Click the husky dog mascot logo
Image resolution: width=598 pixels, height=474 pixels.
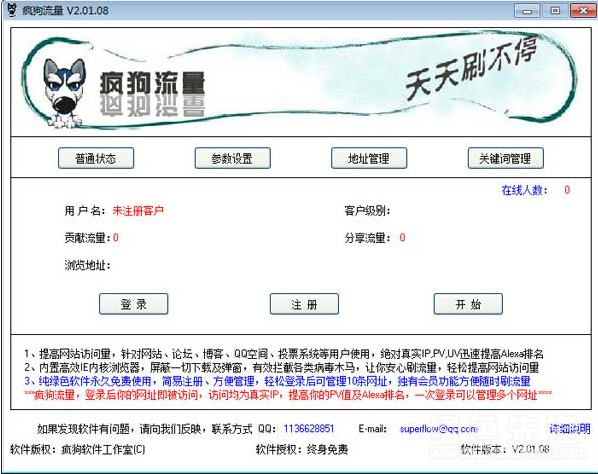[64, 93]
